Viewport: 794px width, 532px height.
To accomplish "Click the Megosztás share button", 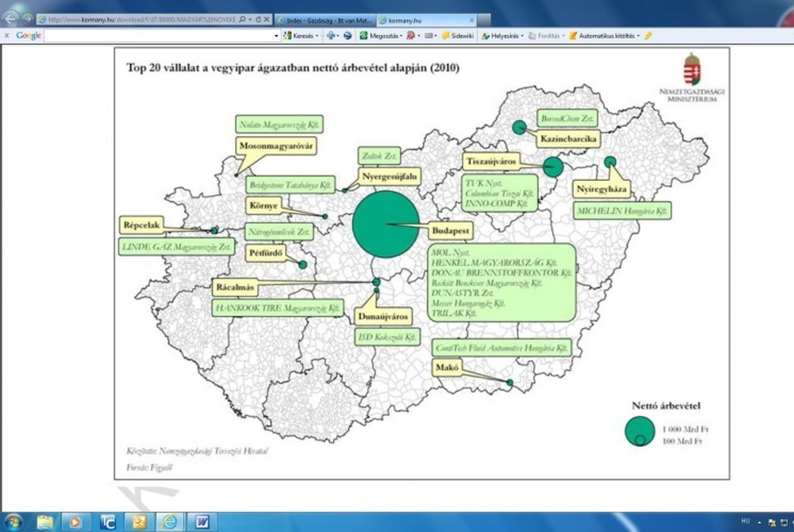I will [x=379, y=36].
